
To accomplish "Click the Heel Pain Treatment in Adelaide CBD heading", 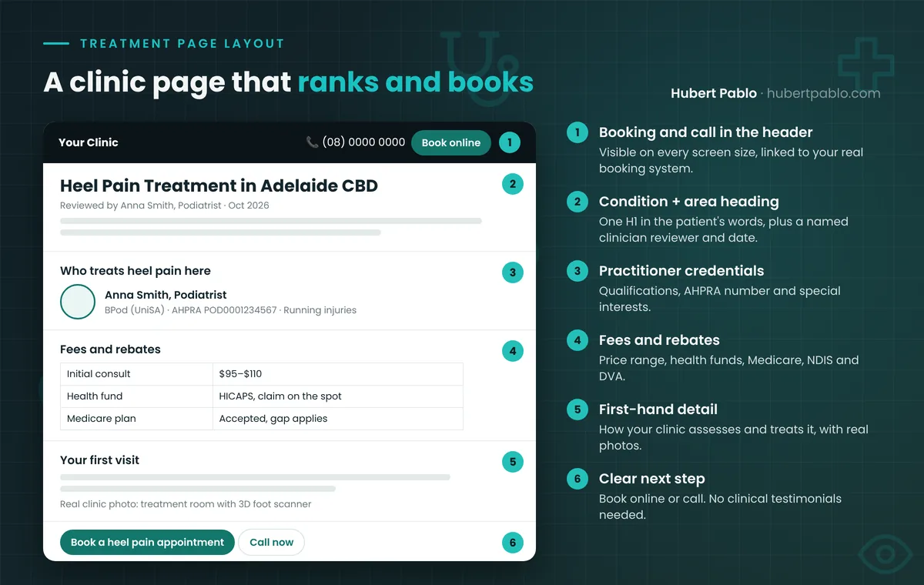I will point(219,186).
